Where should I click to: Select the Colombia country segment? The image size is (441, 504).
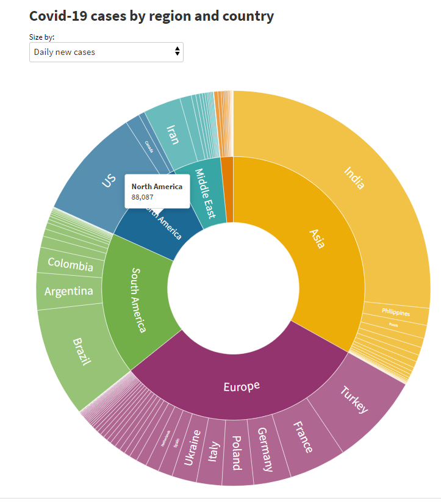70,265
